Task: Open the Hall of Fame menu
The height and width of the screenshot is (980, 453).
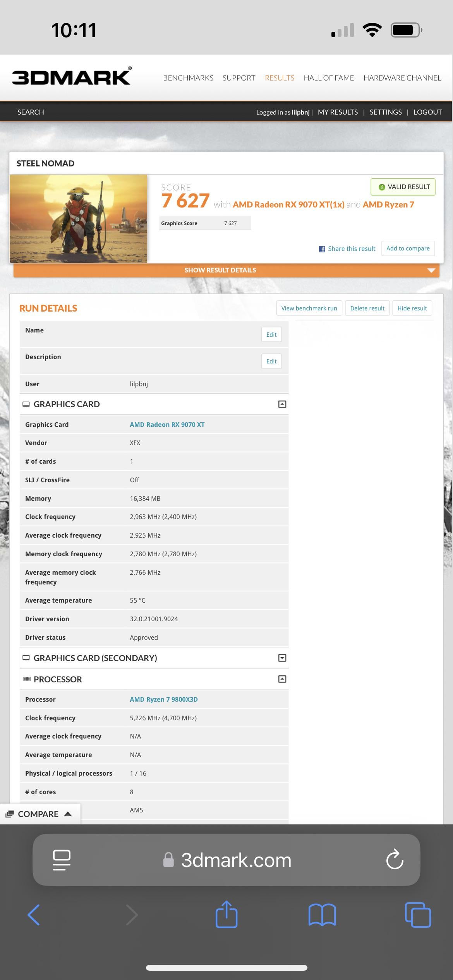Action: click(x=329, y=78)
